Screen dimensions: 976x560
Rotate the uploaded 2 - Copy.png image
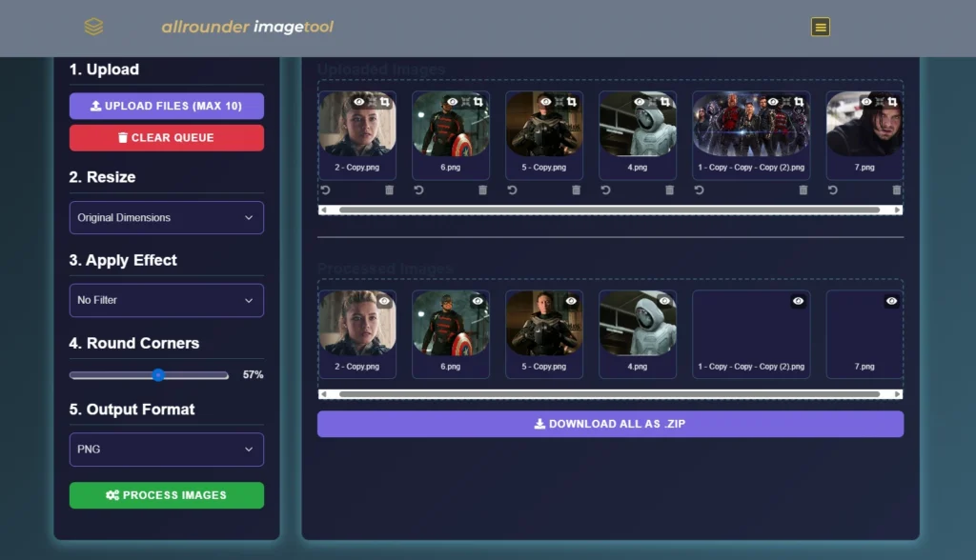(x=325, y=190)
